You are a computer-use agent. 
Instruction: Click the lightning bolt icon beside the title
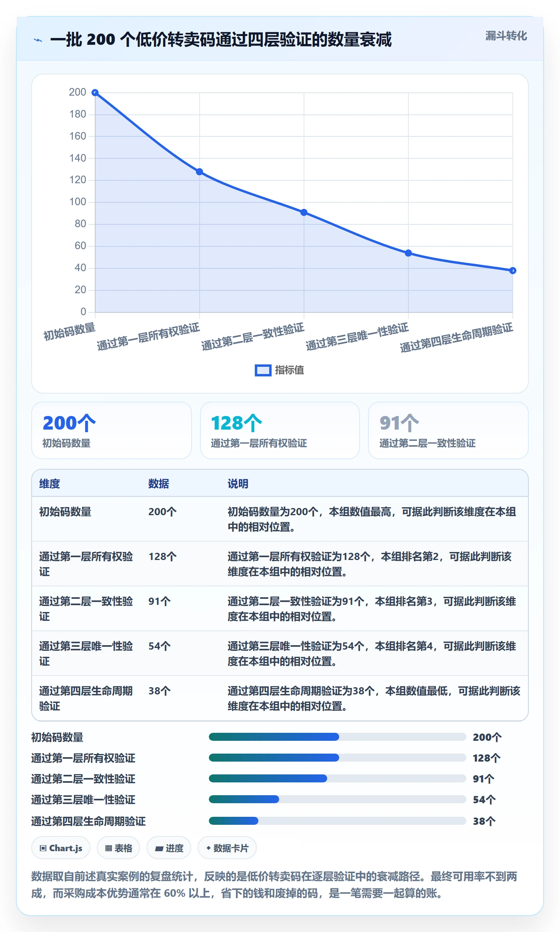point(38,40)
